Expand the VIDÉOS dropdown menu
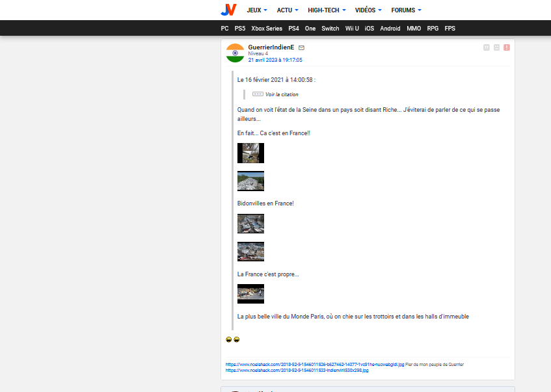The width and height of the screenshot is (551, 392). click(368, 10)
